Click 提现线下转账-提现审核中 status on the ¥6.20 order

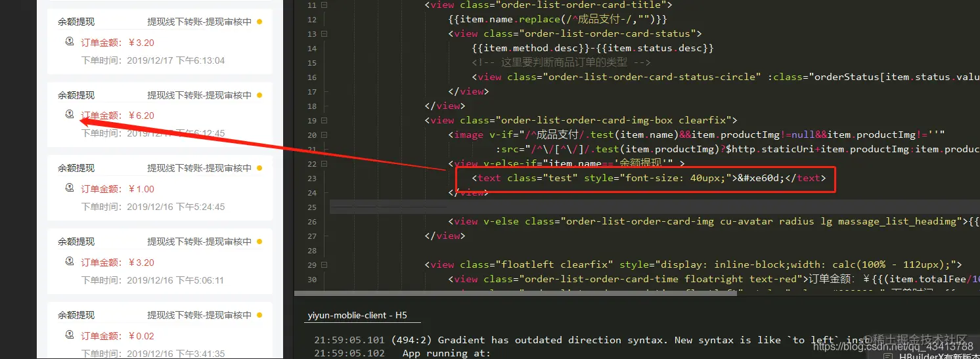(x=200, y=95)
